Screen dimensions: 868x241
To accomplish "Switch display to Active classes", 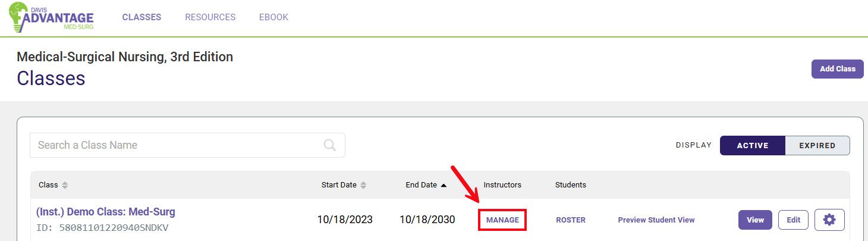I will coord(753,145).
